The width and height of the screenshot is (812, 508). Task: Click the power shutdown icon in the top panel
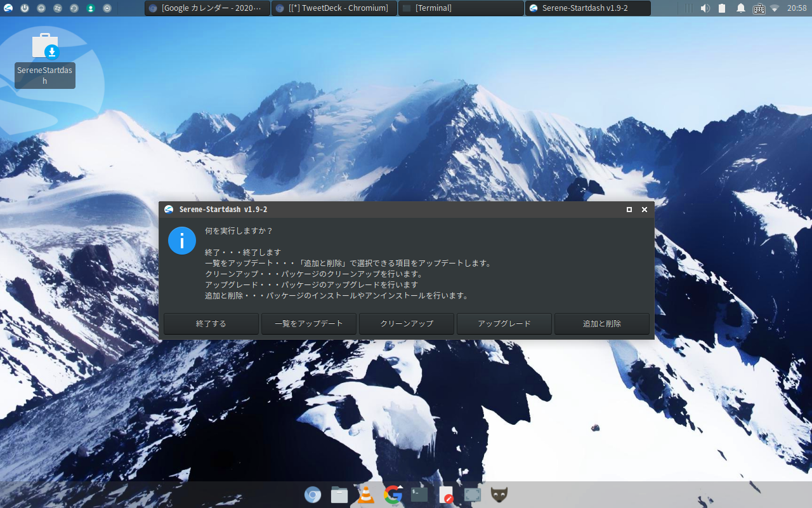point(25,8)
